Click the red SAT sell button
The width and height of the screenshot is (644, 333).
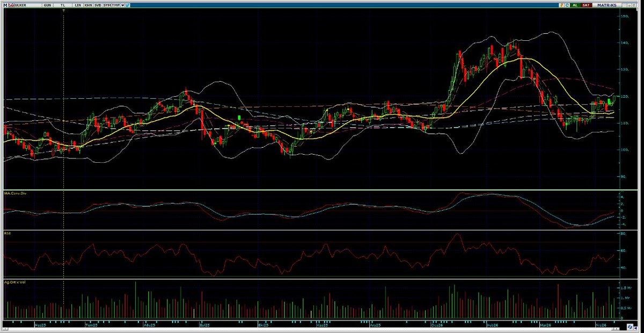(x=587, y=5)
